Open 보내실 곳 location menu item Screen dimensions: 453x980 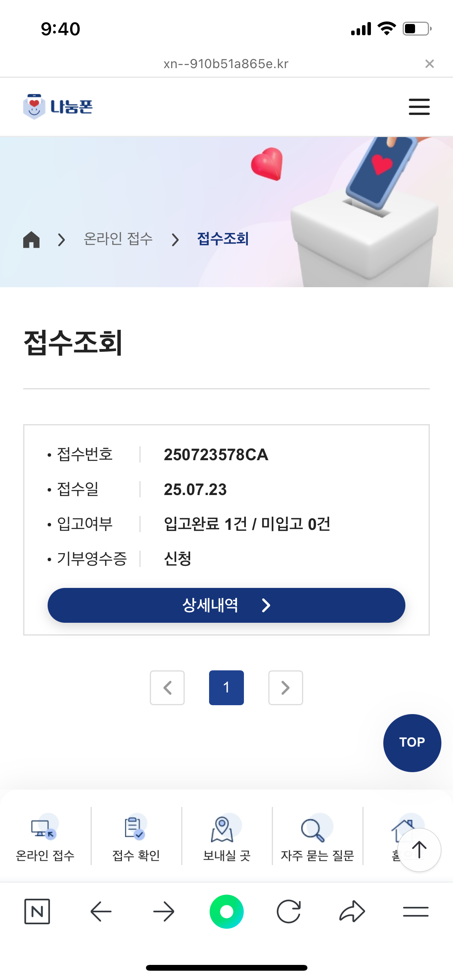(x=226, y=838)
